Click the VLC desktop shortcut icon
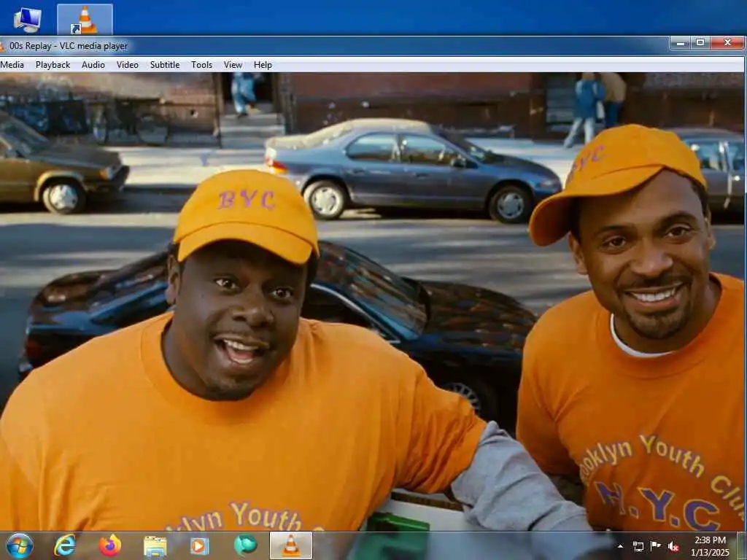Screen dimensions: 747x560 pyautogui.click(x=85, y=20)
